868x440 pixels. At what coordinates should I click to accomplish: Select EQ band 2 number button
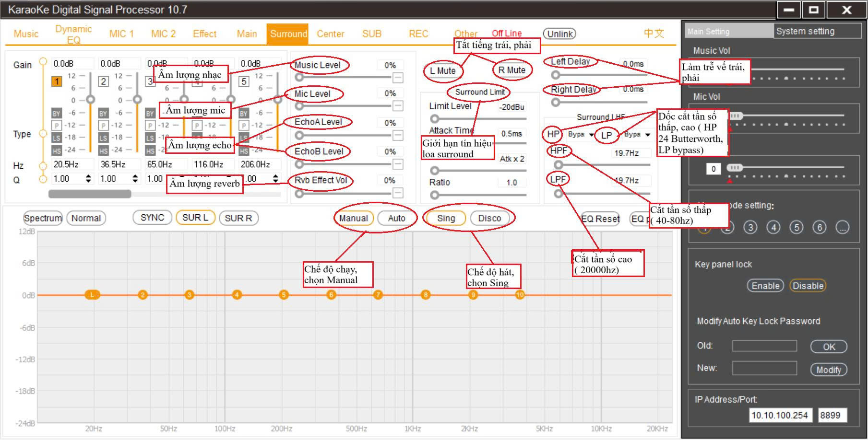103,81
